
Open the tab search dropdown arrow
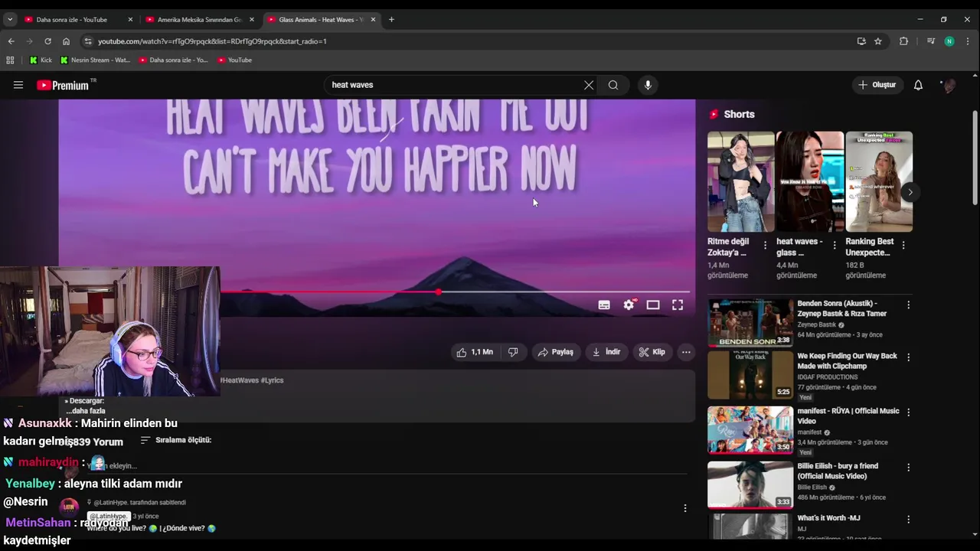click(10, 19)
